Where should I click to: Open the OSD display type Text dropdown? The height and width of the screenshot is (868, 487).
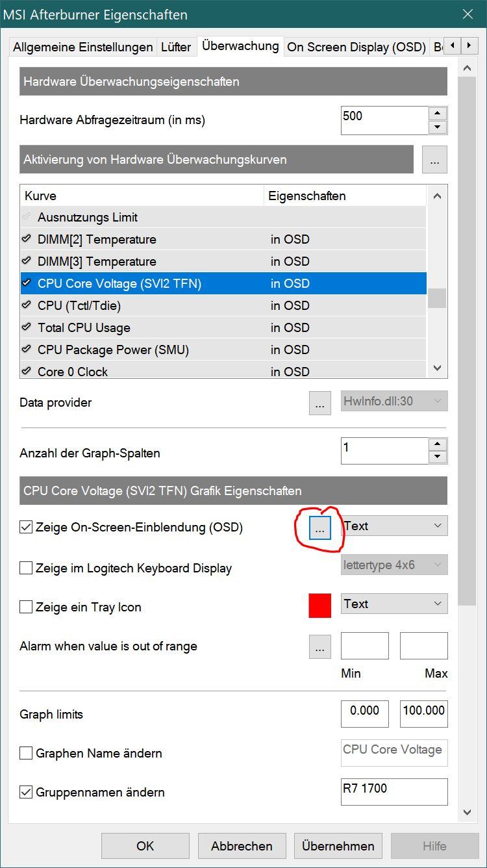click(394, 526)
